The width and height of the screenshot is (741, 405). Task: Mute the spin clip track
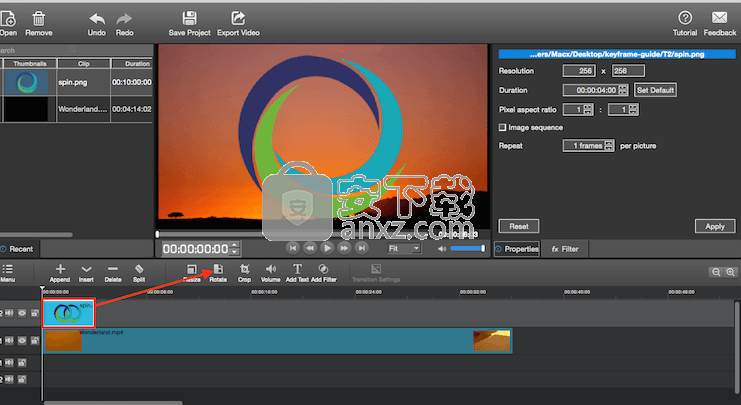click(9, 313)
